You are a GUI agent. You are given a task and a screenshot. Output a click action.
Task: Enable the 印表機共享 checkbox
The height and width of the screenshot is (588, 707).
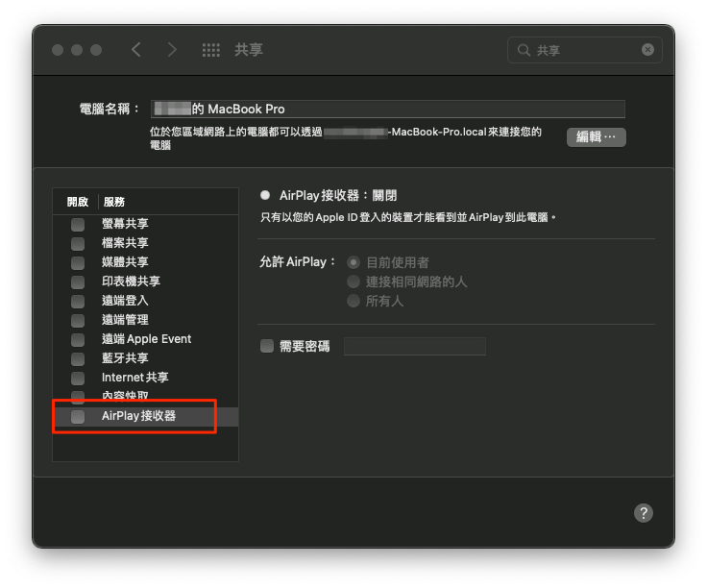78,282
